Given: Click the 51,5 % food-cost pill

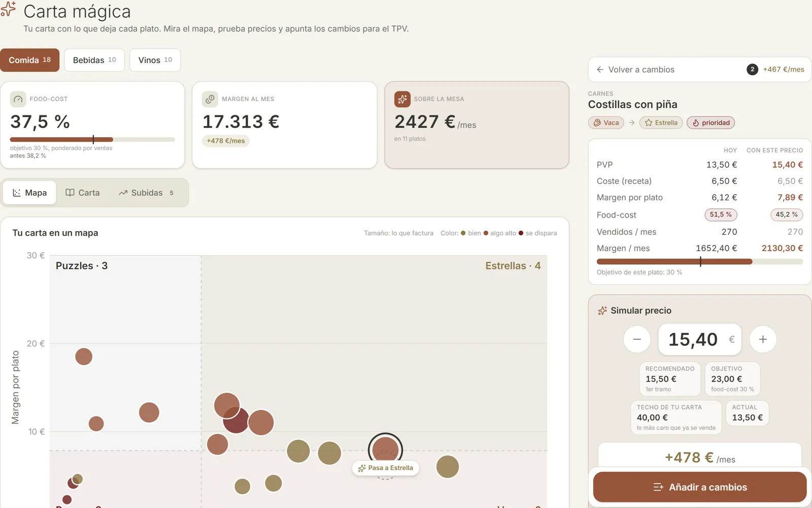Looking at the screenshot, I should [x=721, y=215].
